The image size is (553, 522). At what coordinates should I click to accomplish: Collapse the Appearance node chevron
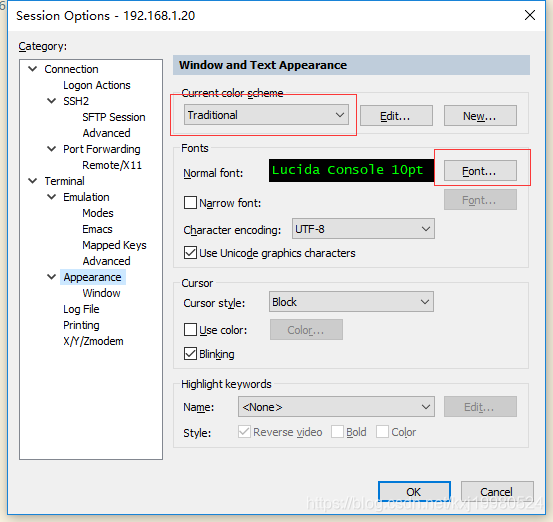[51, 277]
